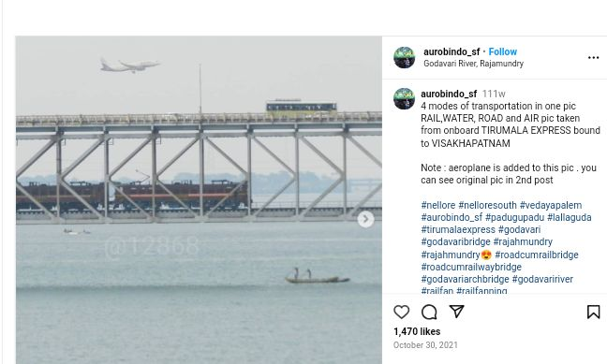Share post using paper plane icon
Screen dimensions: 607x364
457,312
